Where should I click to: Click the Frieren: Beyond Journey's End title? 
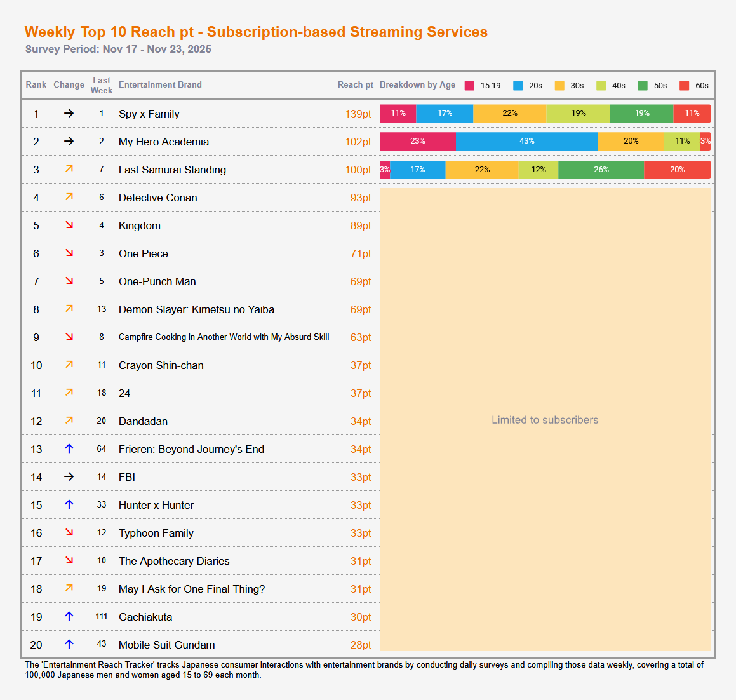[x=191, y=449]
